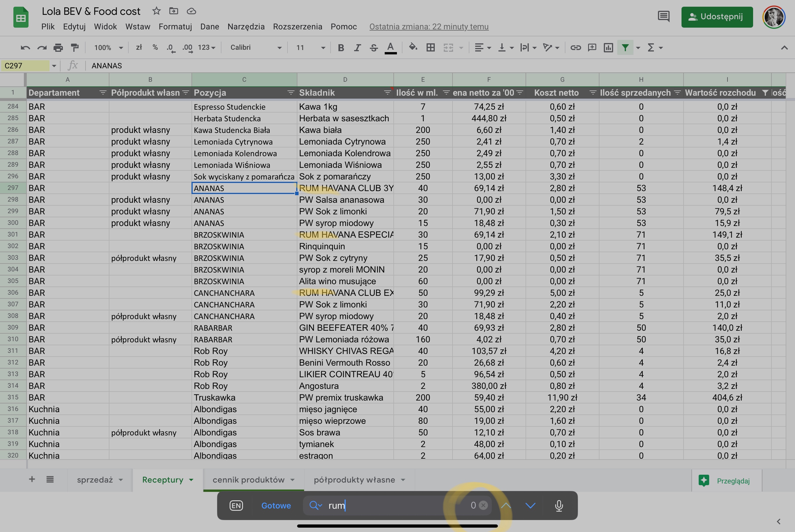Open the Formatuj menu
The width and height of the screenshot is (795, 532).
coord(175,26)
